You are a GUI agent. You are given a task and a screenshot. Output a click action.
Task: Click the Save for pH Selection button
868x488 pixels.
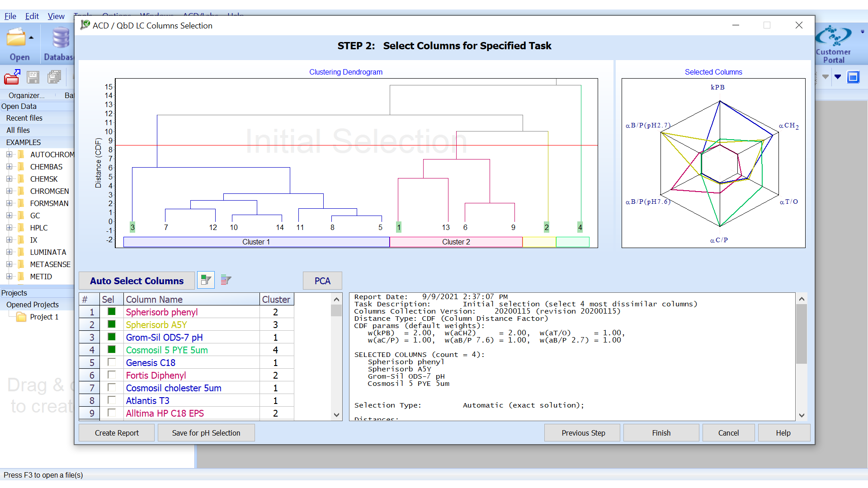point(205,432)
